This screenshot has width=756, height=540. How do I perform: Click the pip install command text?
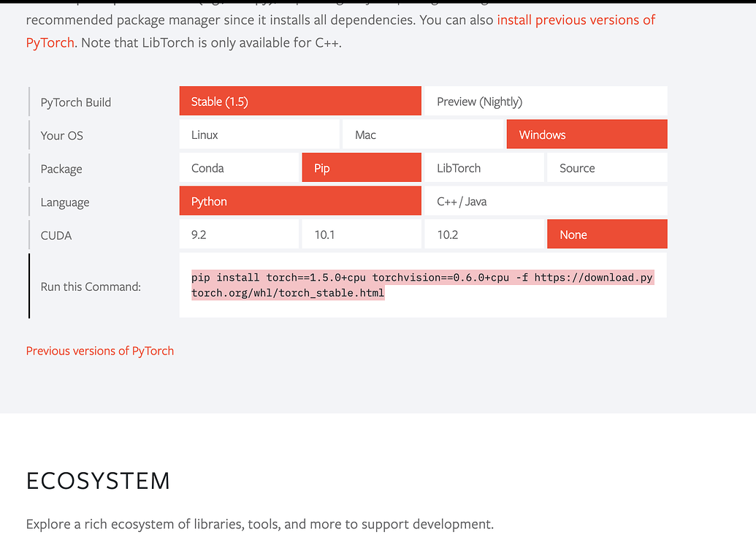coord(422,285)
